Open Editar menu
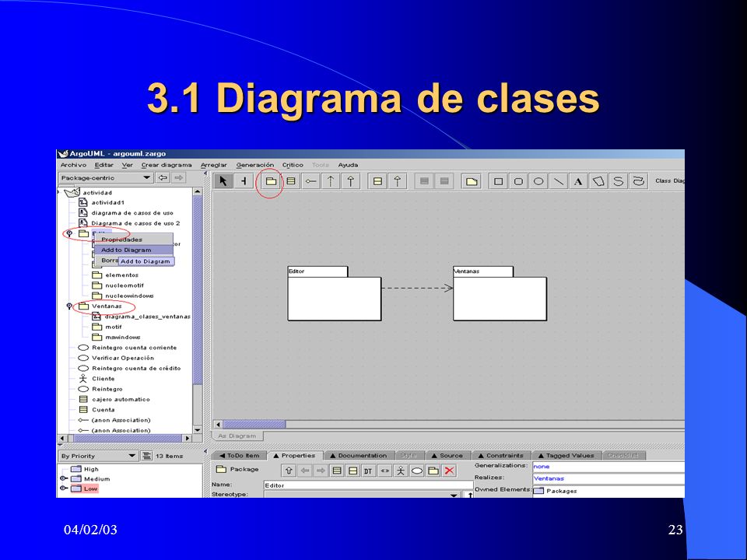The image size is (747, 560). coord(103,165)
